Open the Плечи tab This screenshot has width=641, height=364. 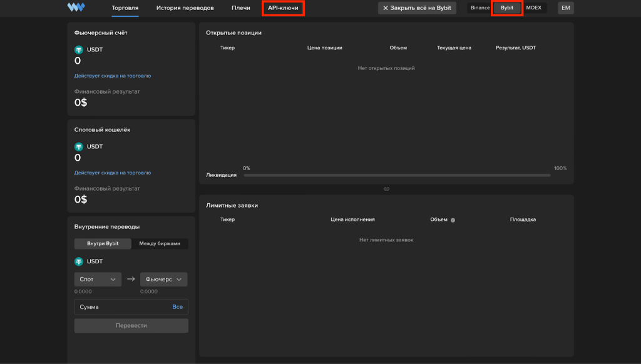241,8
